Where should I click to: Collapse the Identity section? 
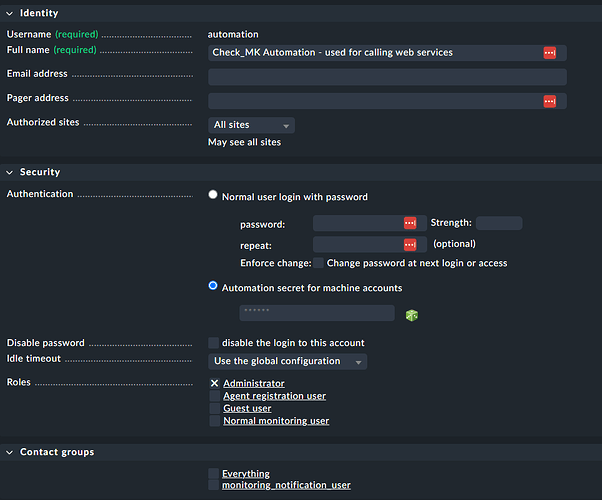(x=10, y=13)
